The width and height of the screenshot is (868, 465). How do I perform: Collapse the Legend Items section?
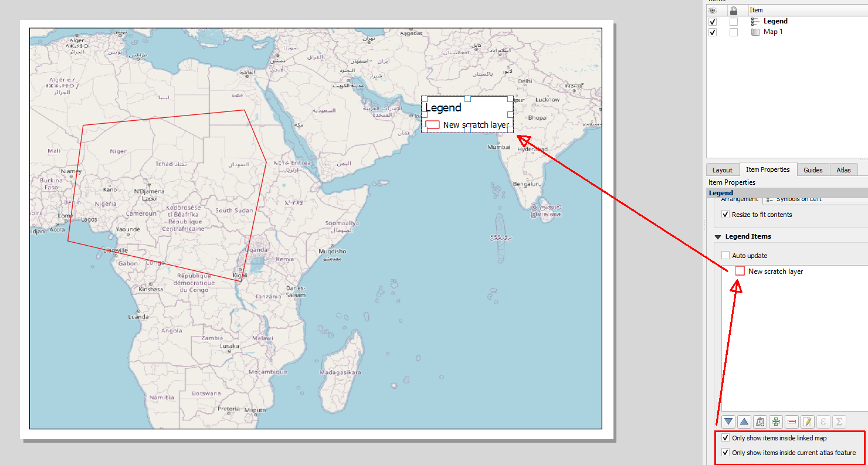[x=718, y=236]
